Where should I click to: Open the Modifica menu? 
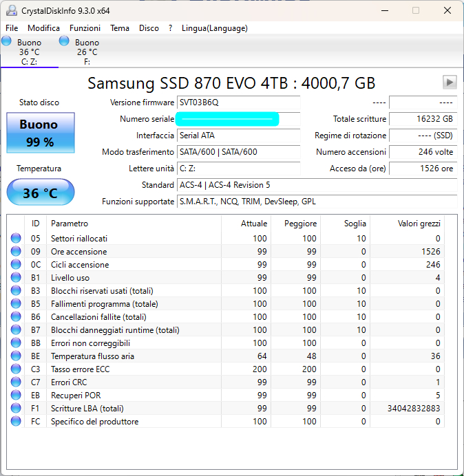coord(44,28)
